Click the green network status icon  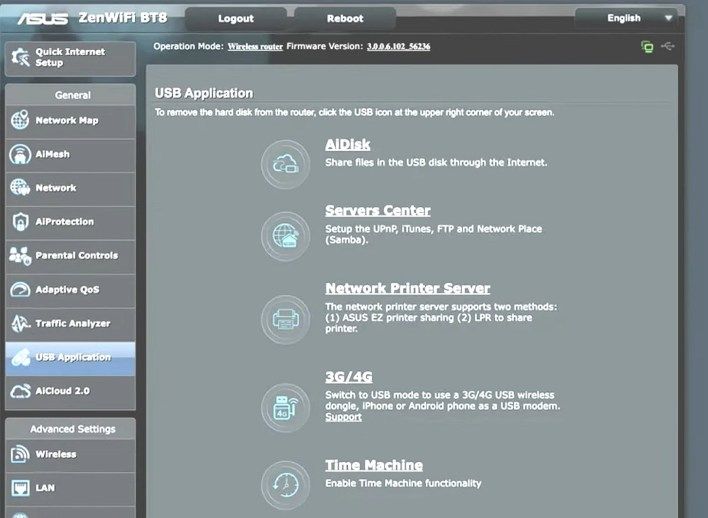click(x=647, y=46)
